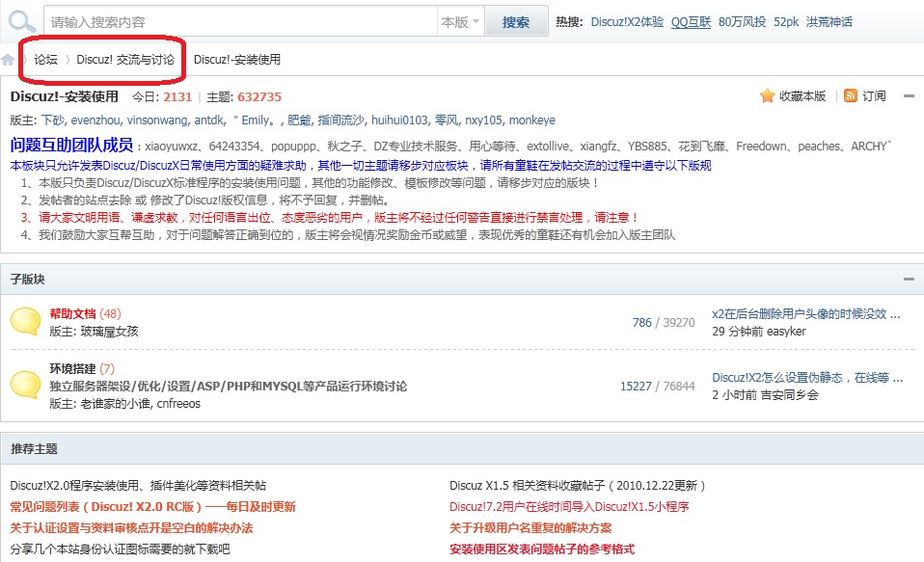924x562 pixels.
Task: Open Discuz!X2.0程序安装使用 recommended topic
Action: (x=138, y=486)
